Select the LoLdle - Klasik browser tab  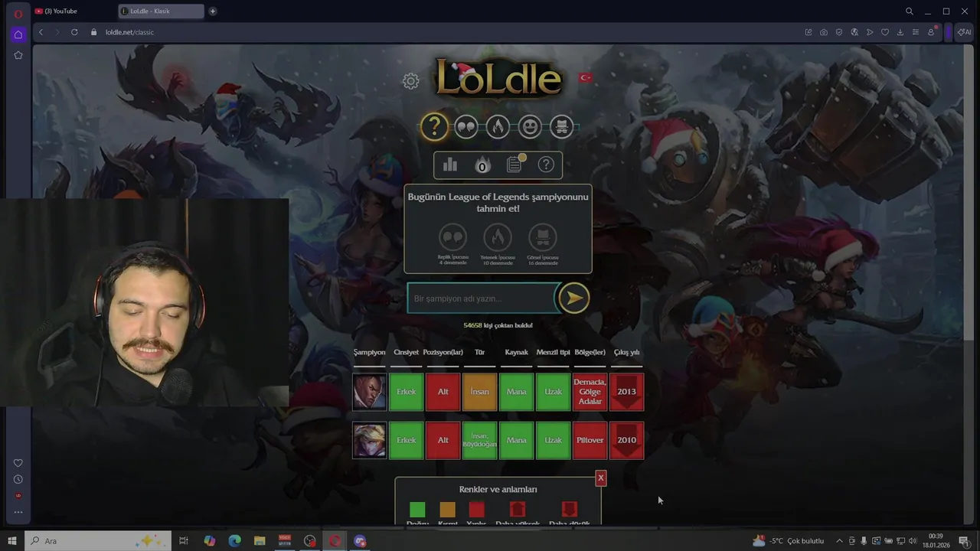click(161, 11)
